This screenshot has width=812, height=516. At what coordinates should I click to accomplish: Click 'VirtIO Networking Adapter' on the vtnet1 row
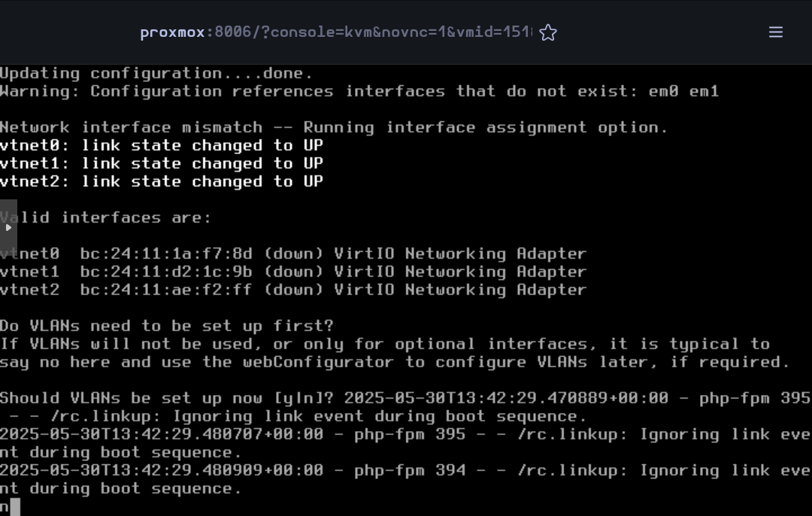pyautogui.click(x=460, y=272)
